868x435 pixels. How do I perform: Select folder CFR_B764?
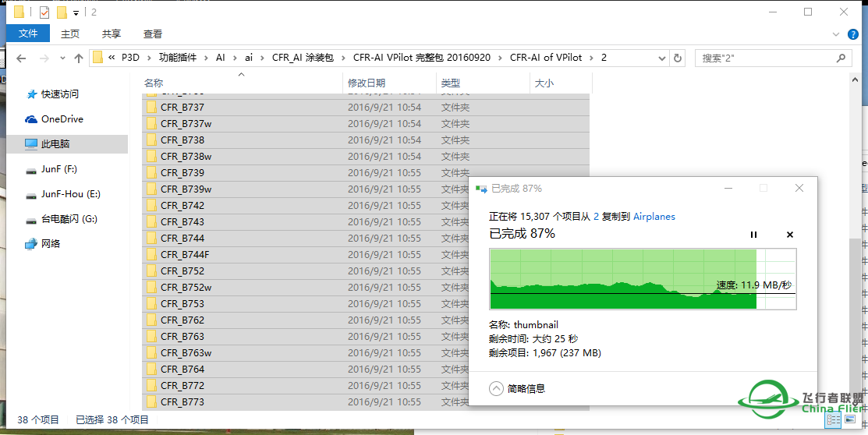(305, 370)
